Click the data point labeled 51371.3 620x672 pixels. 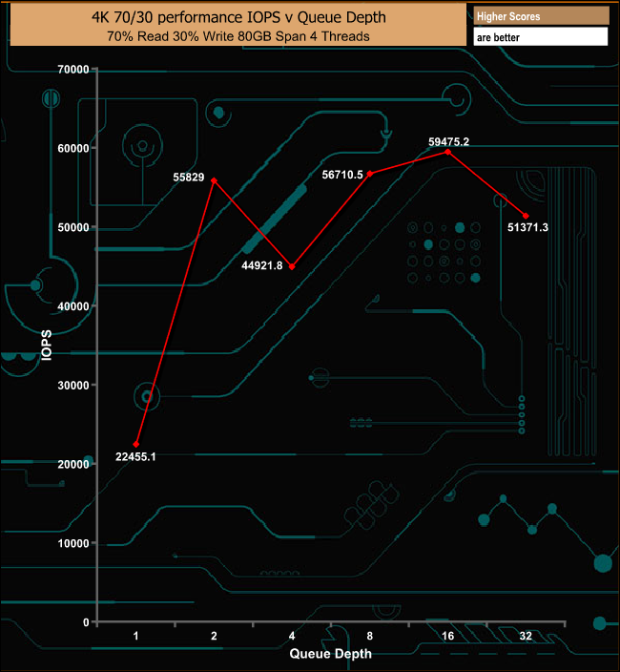[x=526, y=216]
